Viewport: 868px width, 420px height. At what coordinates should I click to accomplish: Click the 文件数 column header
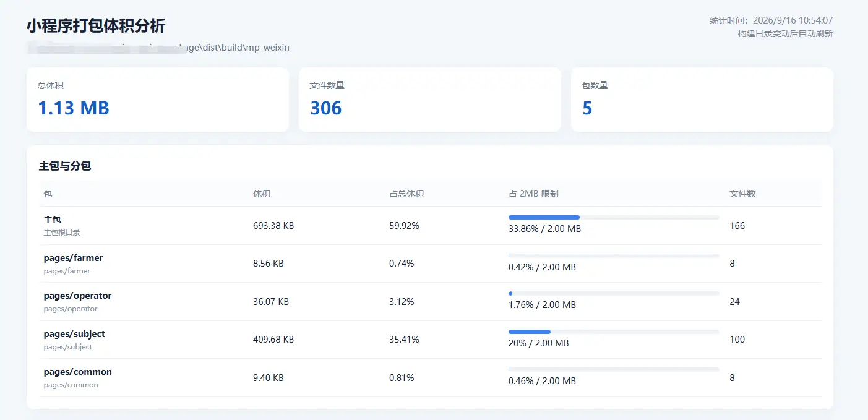[742, 194]
